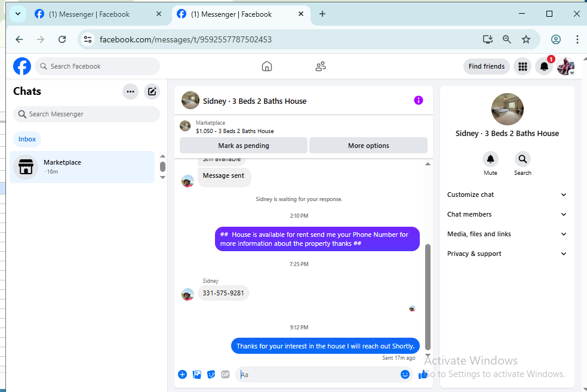
Task: Expand Media, files and links section
Action: pos(507,234)
